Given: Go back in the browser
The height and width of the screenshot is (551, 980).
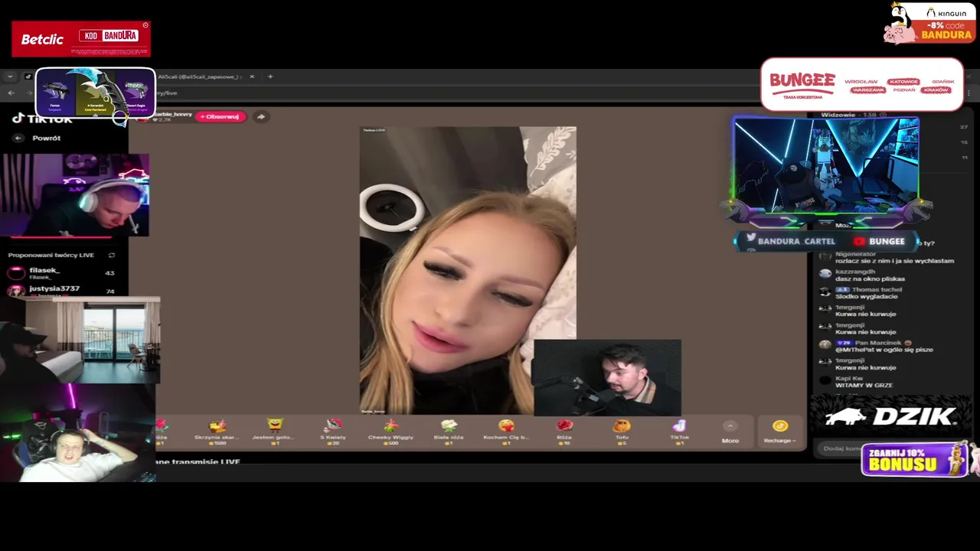Looking at the screenshot, I should [11, 93].
